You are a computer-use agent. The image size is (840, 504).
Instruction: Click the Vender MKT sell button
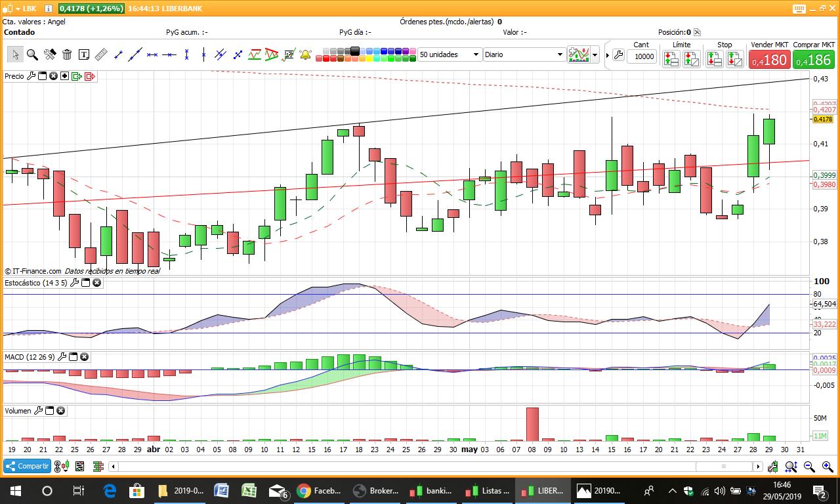[x=768, y=60]
